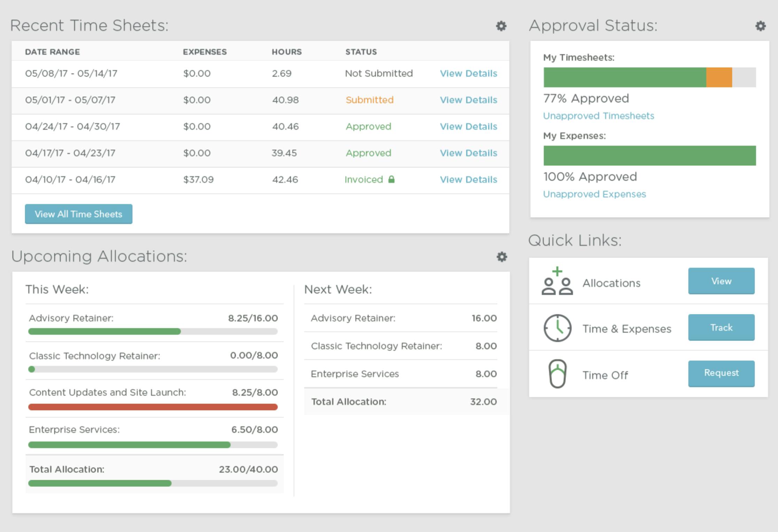Open Unapproved Timesheets link
The width and height of the screenshot is (778, 532).
(x=599, y=116)
